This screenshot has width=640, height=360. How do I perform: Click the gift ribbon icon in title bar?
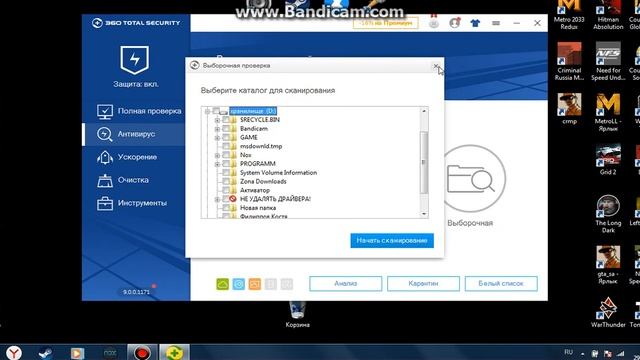pos(433,22)
